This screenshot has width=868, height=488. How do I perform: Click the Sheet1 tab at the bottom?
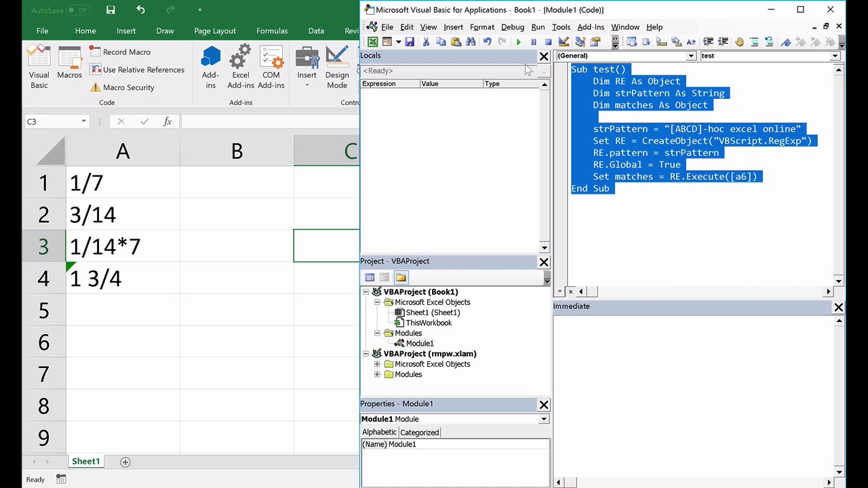(x=86, y=462)
